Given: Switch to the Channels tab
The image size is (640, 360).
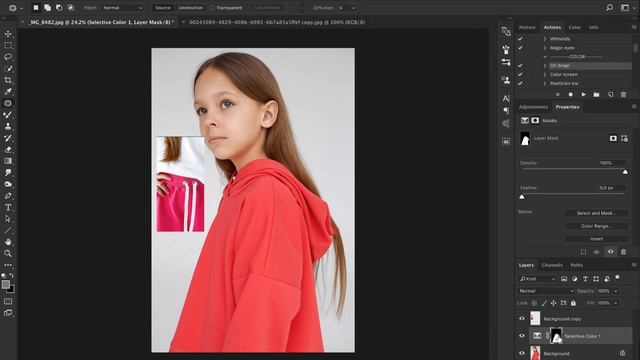Looking at the screenshot, I should click(552, 265).
